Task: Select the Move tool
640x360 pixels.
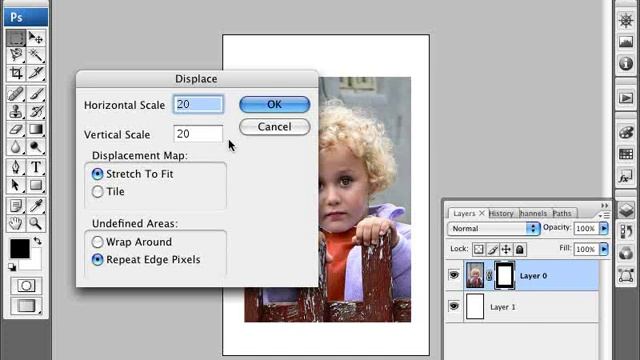Action: click(x=36, y=38)
